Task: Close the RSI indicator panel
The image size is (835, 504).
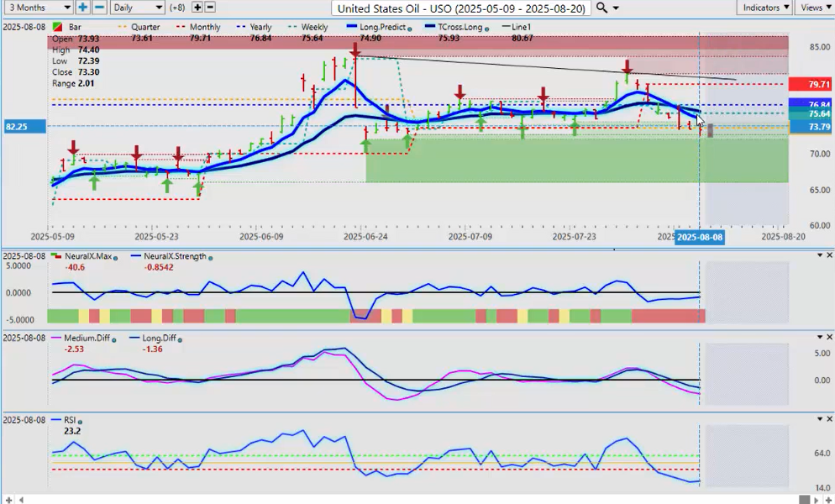Action: point(829,418)
